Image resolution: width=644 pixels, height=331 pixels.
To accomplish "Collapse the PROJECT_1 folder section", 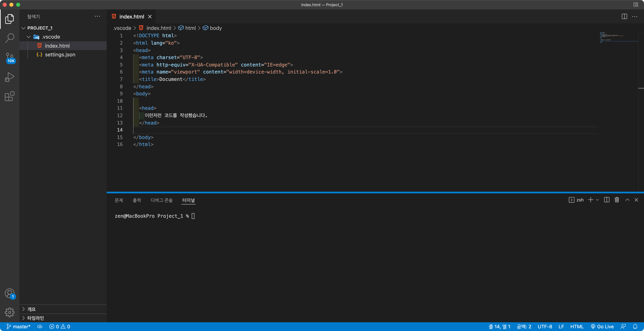I will click(63, 28).
